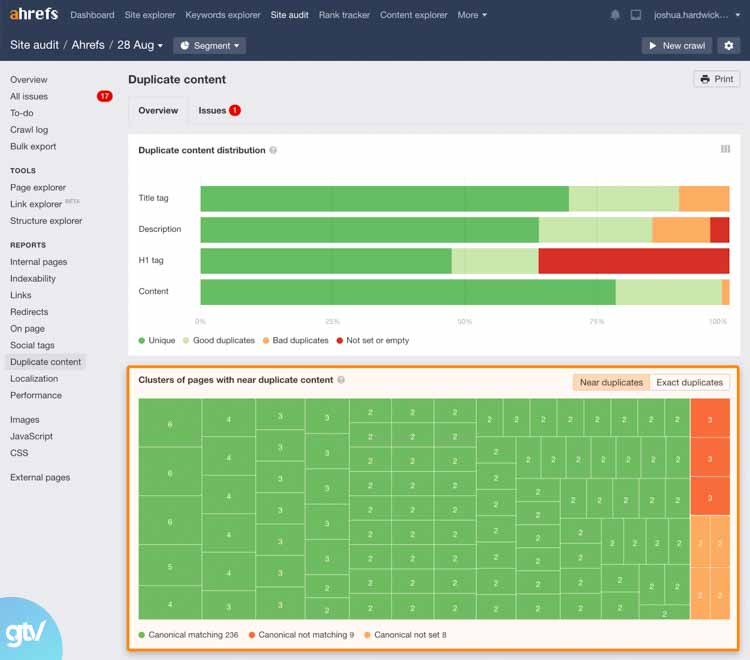Open the Segment dropdown
Viewport: 750px width, 660px height.
(209, 46)
